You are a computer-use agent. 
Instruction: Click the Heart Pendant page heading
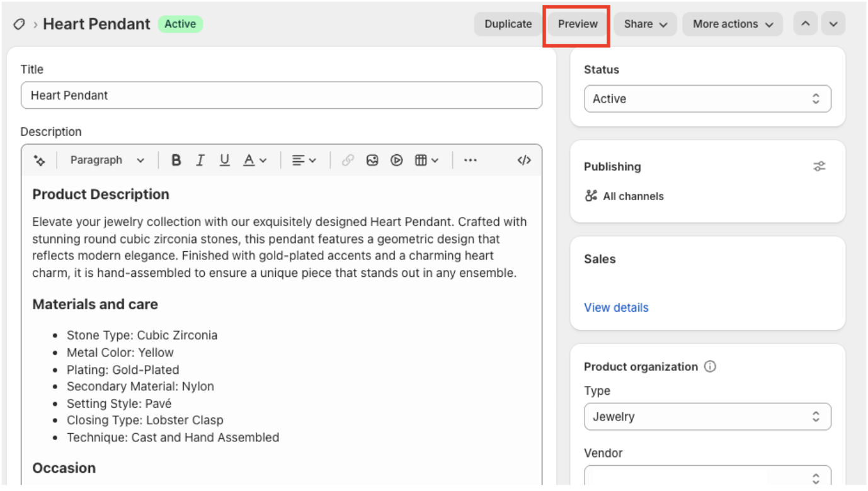(x=96, y=24)
